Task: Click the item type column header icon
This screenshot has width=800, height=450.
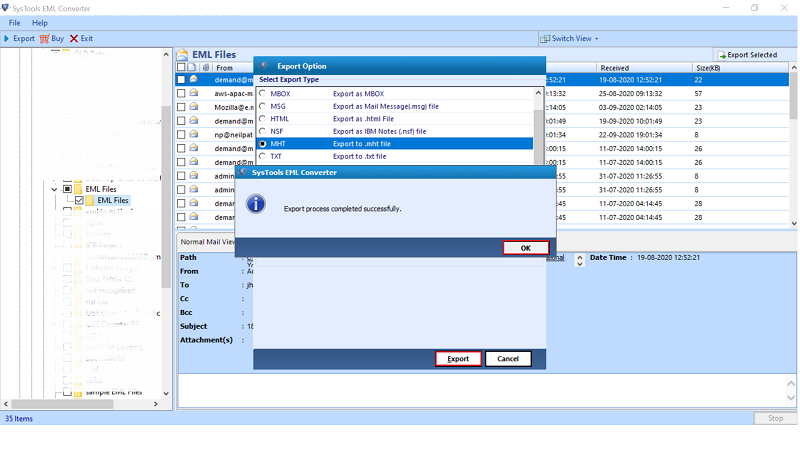Action: 191,67
